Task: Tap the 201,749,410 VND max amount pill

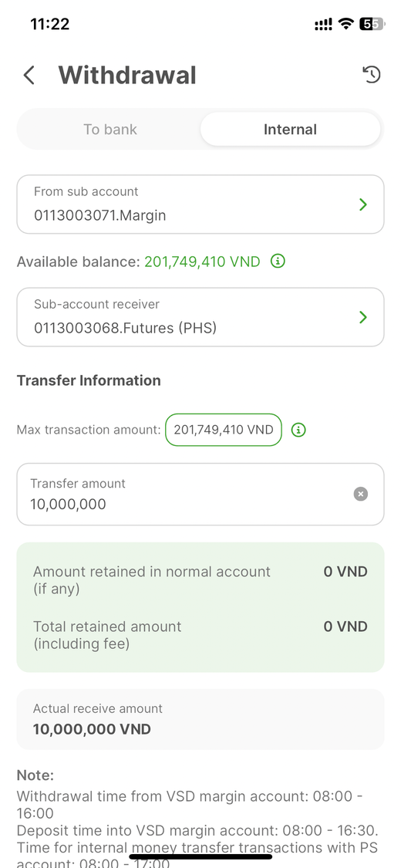Action: (x=224, y=430)
